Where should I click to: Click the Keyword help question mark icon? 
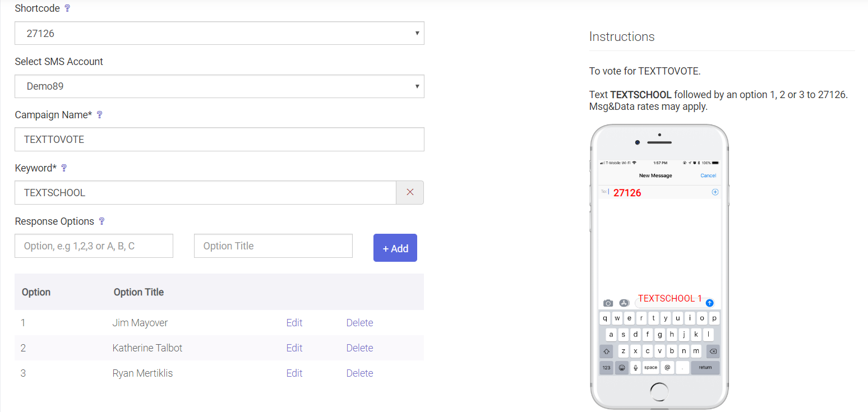pos(64,168)
